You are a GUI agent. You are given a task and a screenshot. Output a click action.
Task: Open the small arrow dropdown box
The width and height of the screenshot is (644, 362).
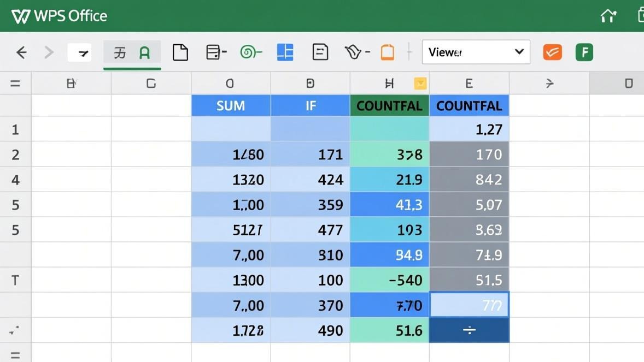(x=79, y=52)
